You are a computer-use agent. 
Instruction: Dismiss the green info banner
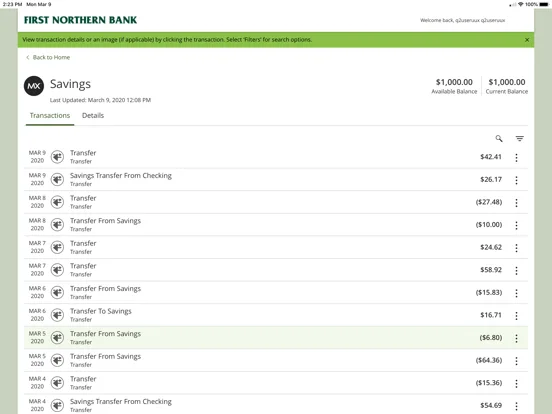527,40
